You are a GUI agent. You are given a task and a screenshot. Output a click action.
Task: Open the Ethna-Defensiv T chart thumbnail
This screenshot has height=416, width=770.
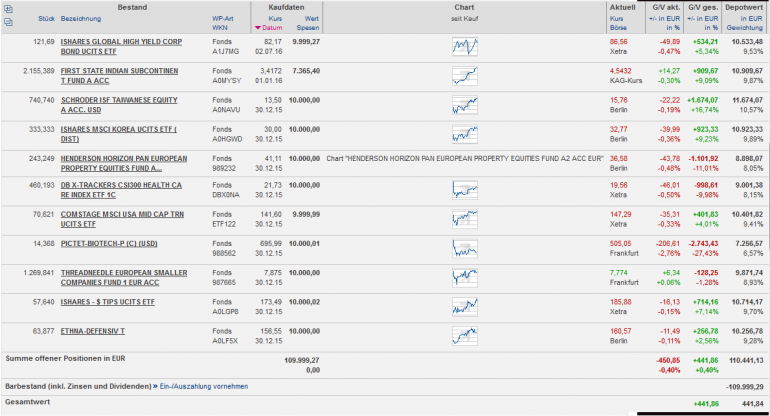pos(463,335)
